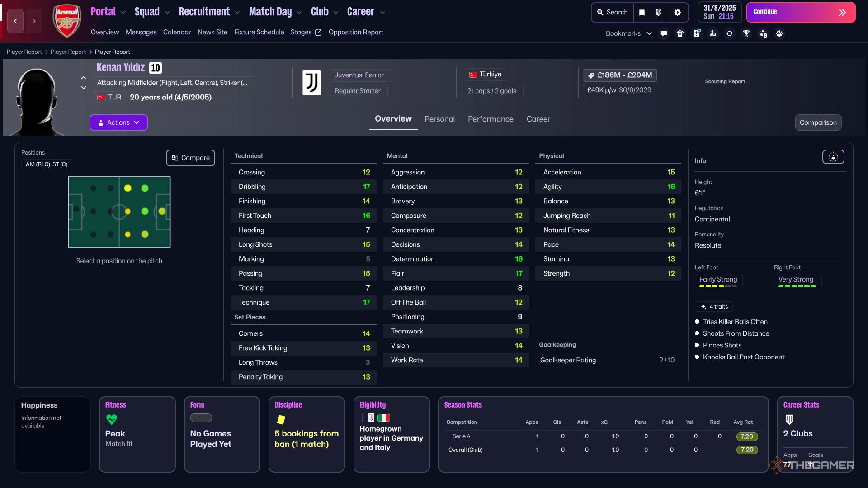Click the Search field
The height and width of the screenshot is (488, 868).
[612, 13]
